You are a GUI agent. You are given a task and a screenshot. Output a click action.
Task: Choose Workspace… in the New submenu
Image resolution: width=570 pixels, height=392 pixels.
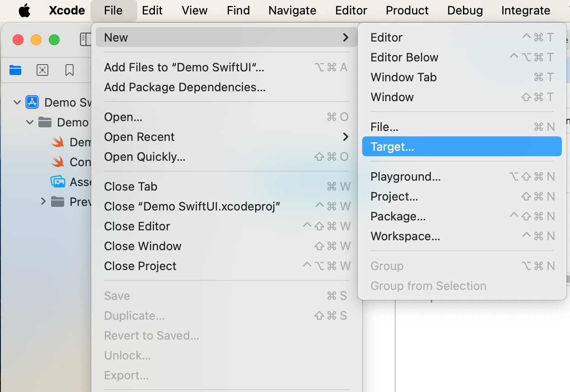[x=462, y=236]
